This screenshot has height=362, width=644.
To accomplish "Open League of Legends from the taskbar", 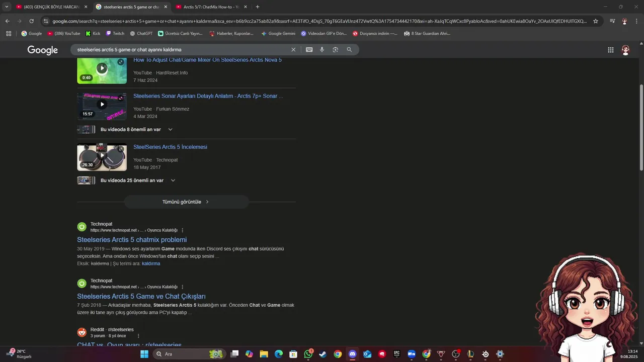I will point(470,354).
